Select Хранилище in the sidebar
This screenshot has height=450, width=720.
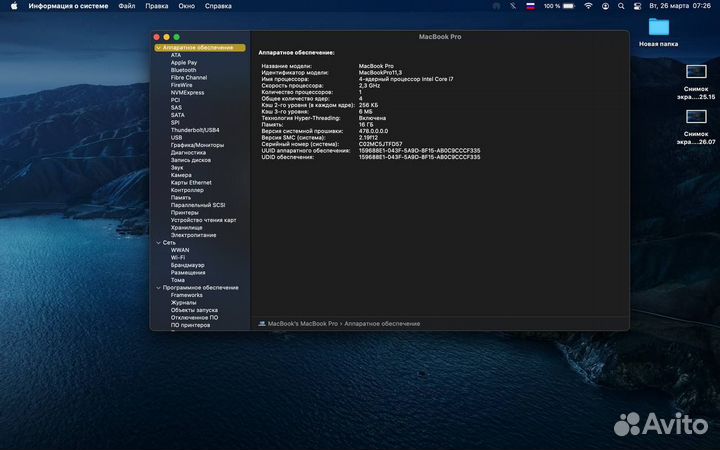click(x=186, y=227)
